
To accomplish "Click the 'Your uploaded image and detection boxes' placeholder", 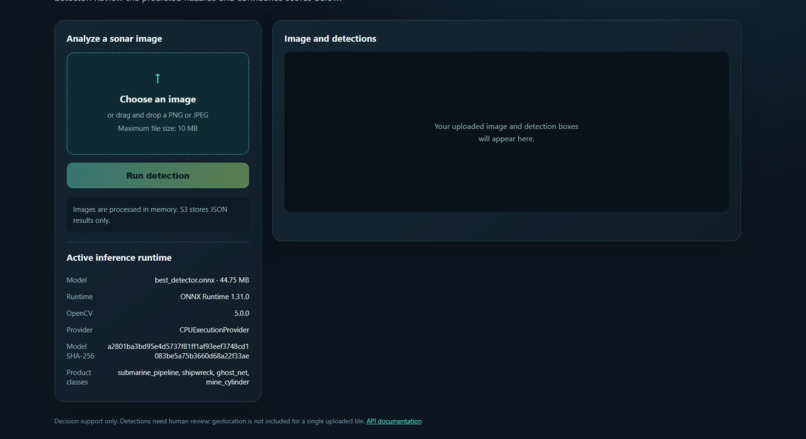I will [506, 132].
